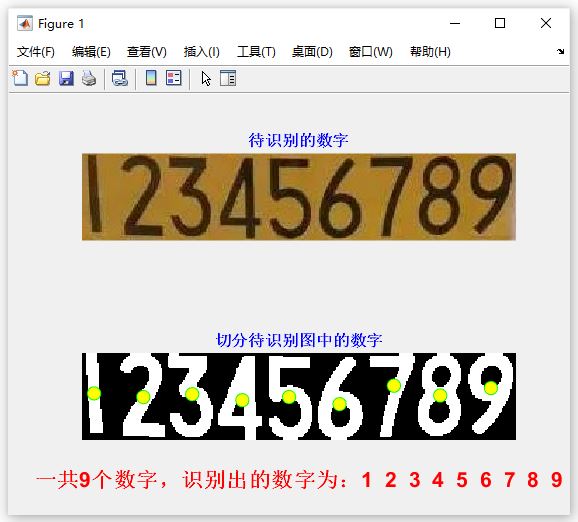Open the 查看(V) menu
Screen dimensions: 578x522
click(147, 52)
